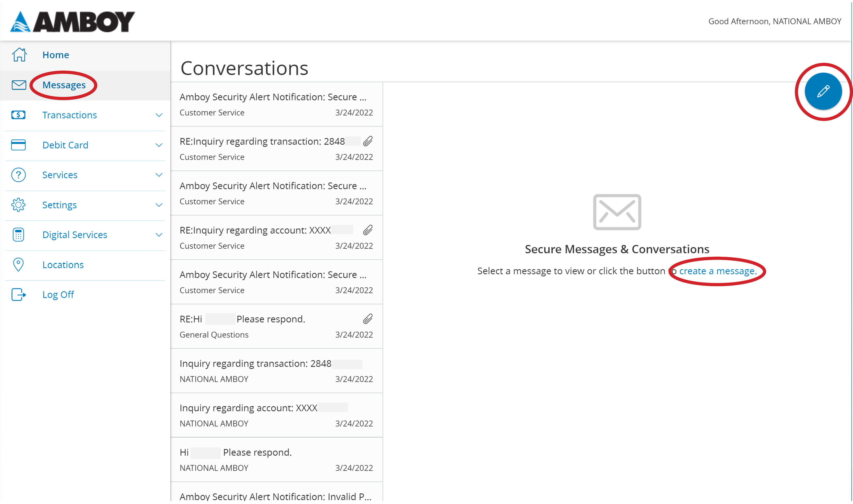Click the Log Off link
This screenshot has width=853, height=504.
pos(58,294)
